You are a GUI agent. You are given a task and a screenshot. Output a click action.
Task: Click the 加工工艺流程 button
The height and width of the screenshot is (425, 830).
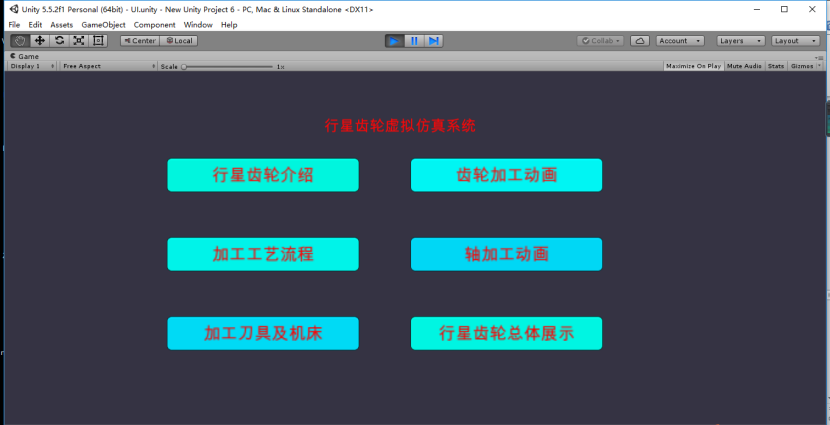coord(263,255)
